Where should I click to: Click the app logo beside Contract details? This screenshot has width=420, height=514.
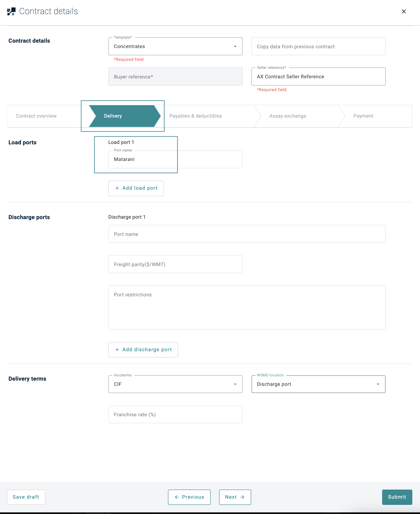coord(11,11)
